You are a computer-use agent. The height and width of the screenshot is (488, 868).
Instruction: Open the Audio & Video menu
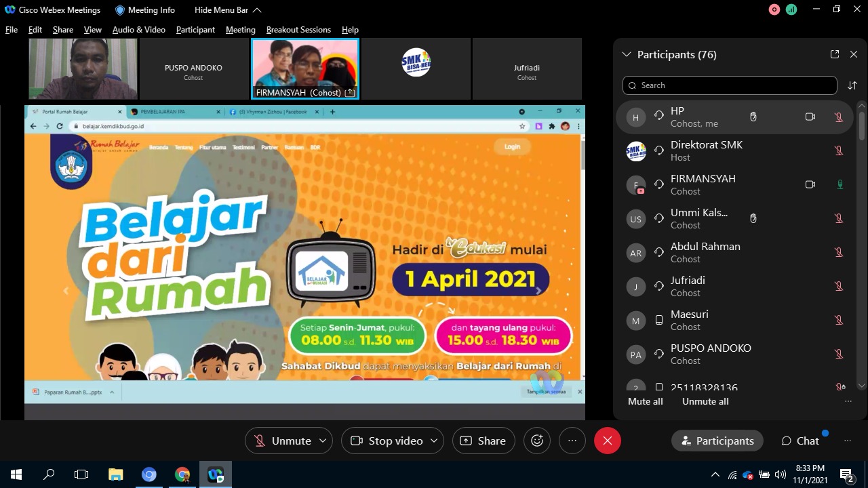[138, 30]
